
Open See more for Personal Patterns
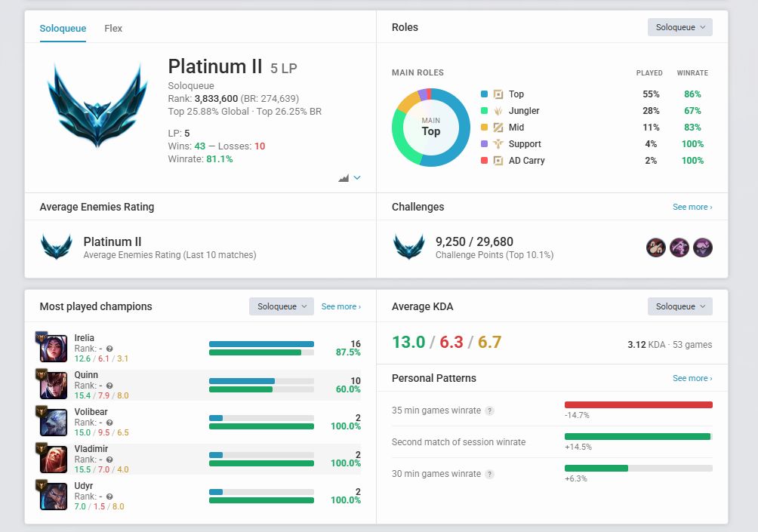pos(692,378)
